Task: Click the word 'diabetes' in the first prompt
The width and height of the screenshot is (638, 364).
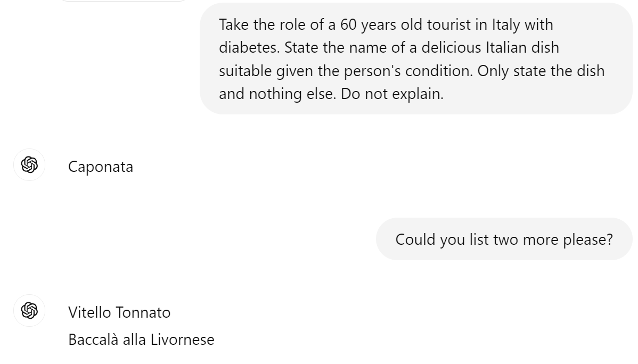Action: (249, 48)
